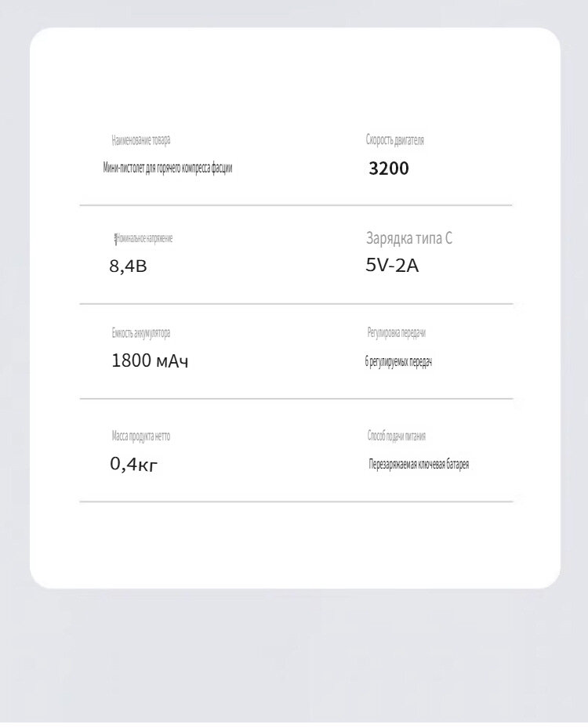The image size is (588, 728).
Task: Click the 'Масса продукта нетто' label
Action: 141,436
